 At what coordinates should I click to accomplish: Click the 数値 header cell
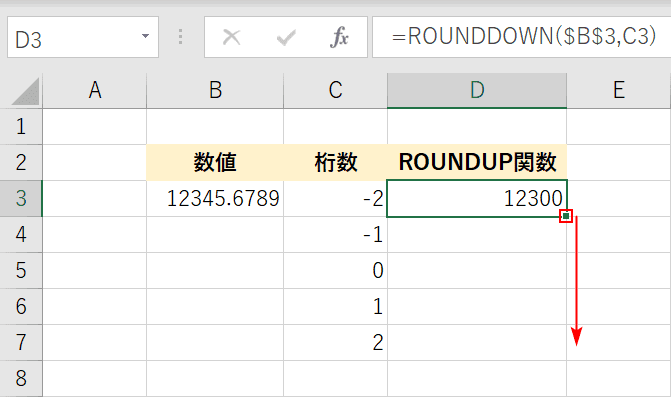click(x=215, y=163)
